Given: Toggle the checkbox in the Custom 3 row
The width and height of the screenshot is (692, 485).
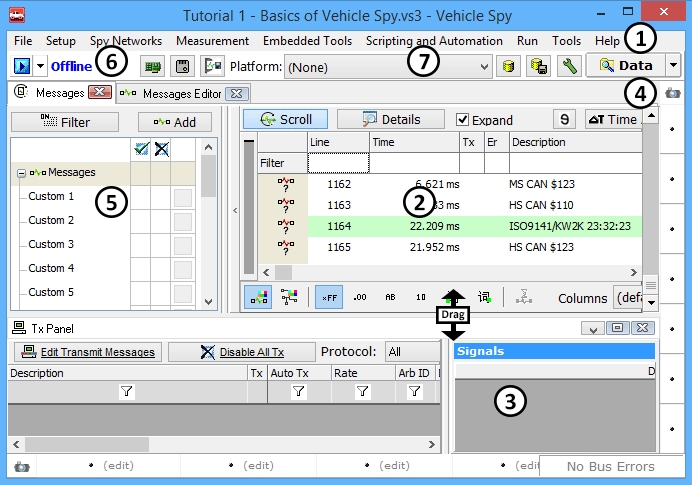Looking at the screenshot, I should coord(182,245).
